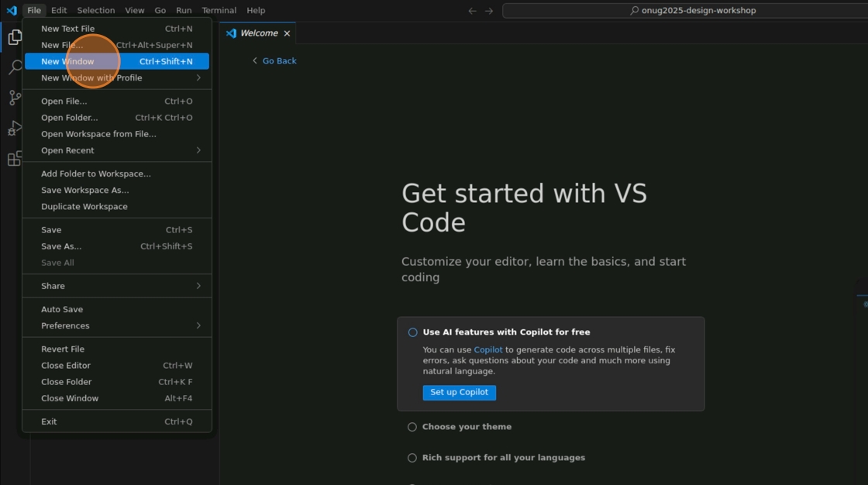Image resolution: width=868 pixels, height=485 pixels.
Task: Close the Welcome tab
Action: (x=287, y=33)
